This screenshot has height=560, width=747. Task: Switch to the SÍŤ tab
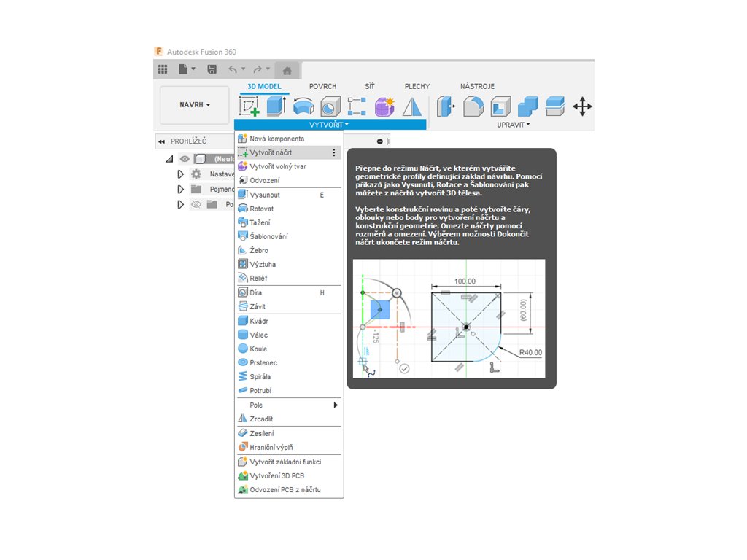[370, 86]
